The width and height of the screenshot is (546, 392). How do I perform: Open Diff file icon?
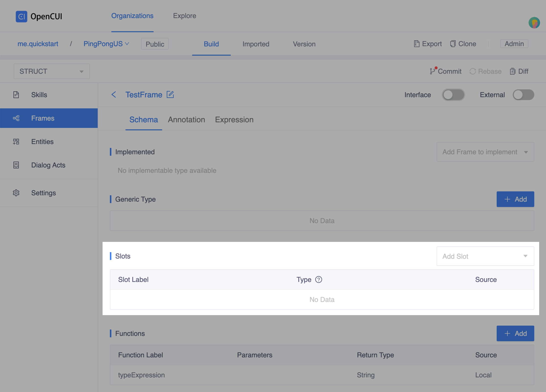[x=513, y=71]
